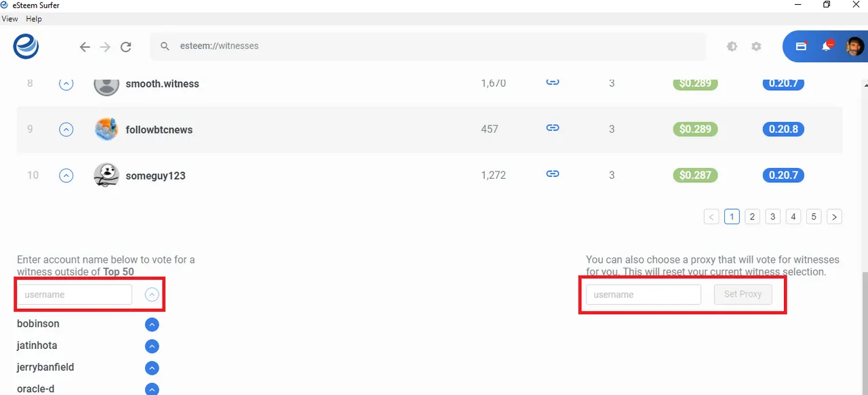Minimize the eSteem Surfer window
Viewport: 868px width, 395px height.
[796, 5]
